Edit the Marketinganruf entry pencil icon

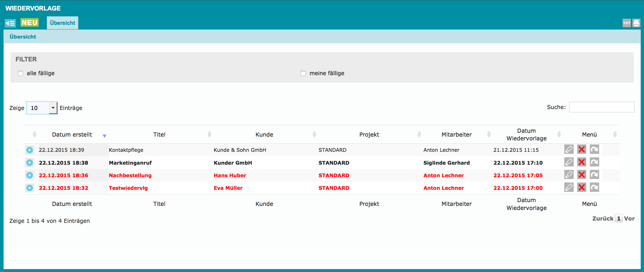569,162
